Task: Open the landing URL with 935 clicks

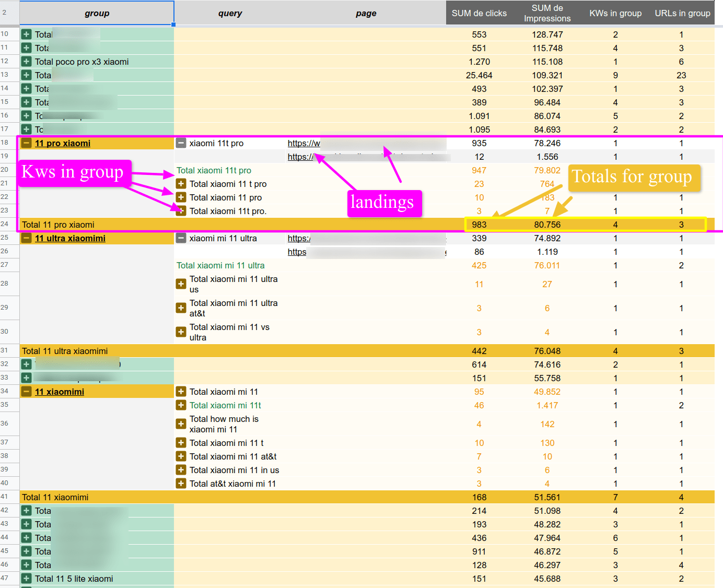Action: (304, 143)
